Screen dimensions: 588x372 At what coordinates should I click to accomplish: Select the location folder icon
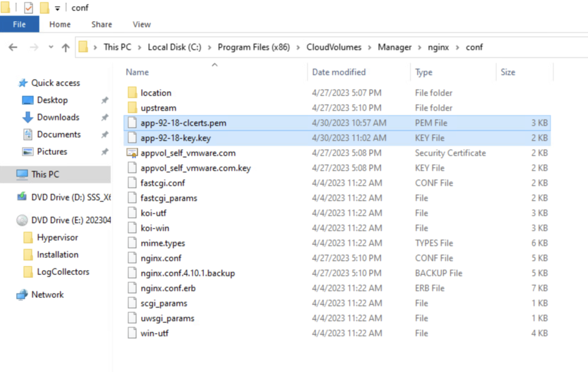point(132,93)
